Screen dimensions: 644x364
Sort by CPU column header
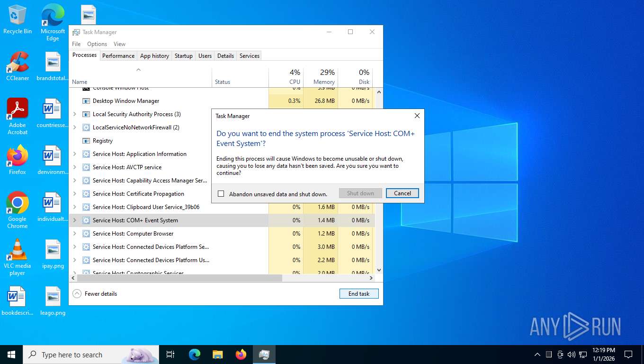click(286, 77)
